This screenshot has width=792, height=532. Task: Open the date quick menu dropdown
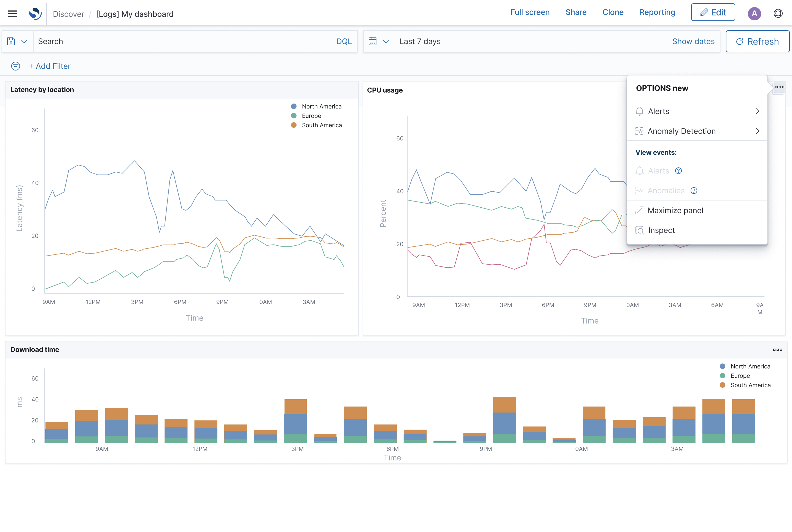[379, 41]
